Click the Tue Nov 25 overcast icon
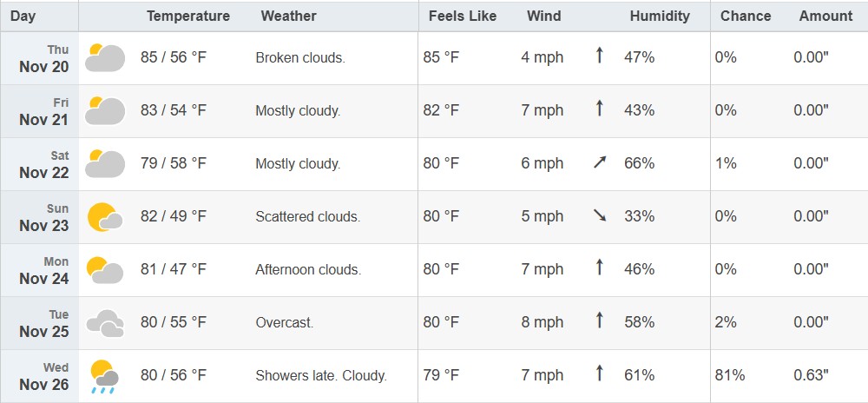 [x=105, y=323]
